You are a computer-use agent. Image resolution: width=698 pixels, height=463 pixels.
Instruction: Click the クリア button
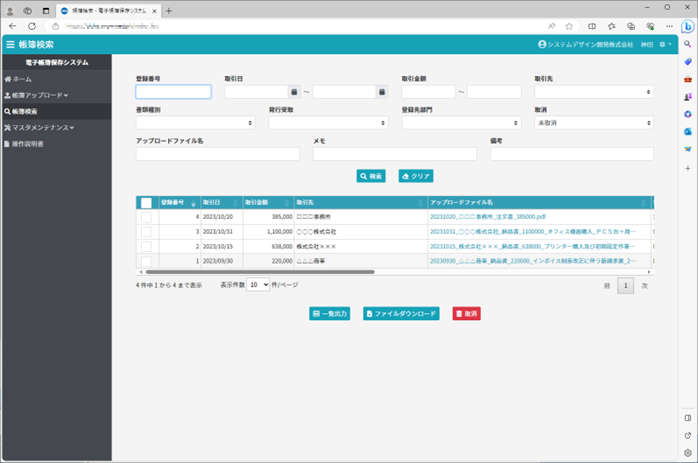coord(416,176)
